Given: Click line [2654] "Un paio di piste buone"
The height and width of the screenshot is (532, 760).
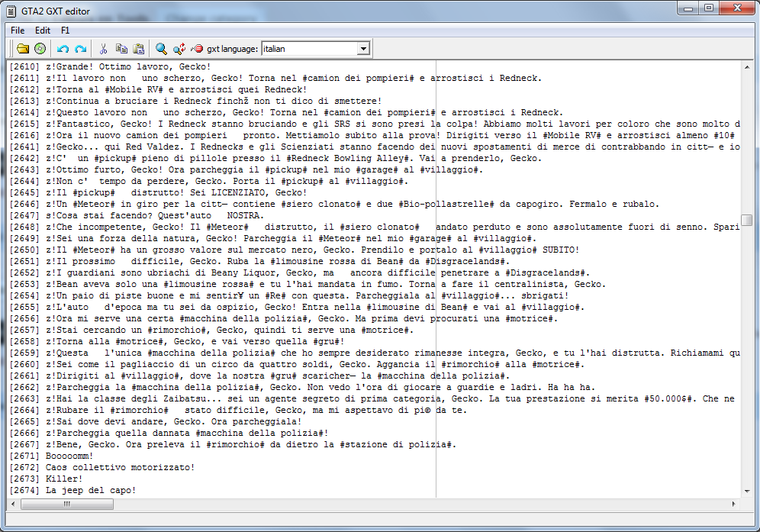Looking at the screenshot, I should (289, 295).
